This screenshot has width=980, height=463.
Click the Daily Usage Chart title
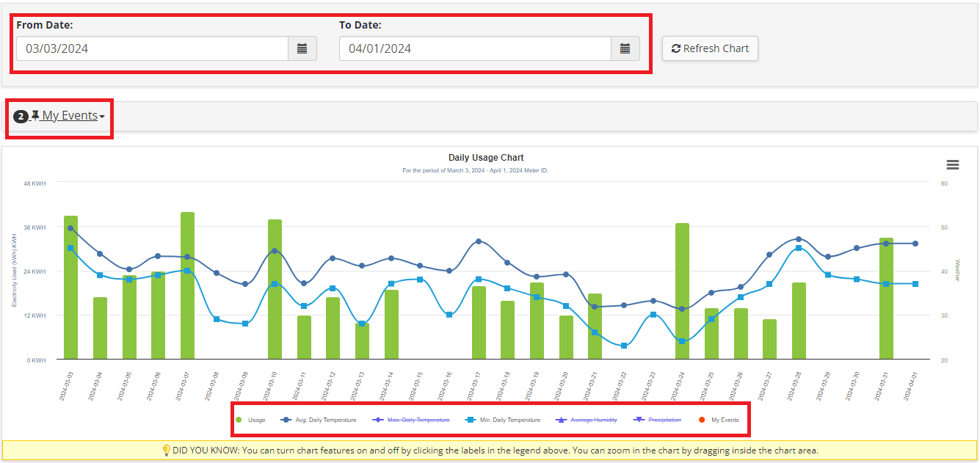point(486,158)
